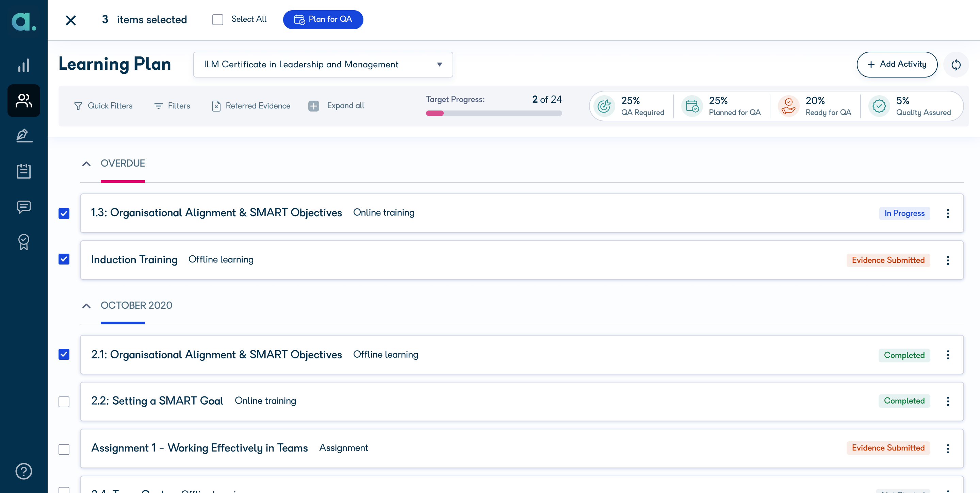Collapse the OCTOBER 2020 section chevron

coord(86,306)
